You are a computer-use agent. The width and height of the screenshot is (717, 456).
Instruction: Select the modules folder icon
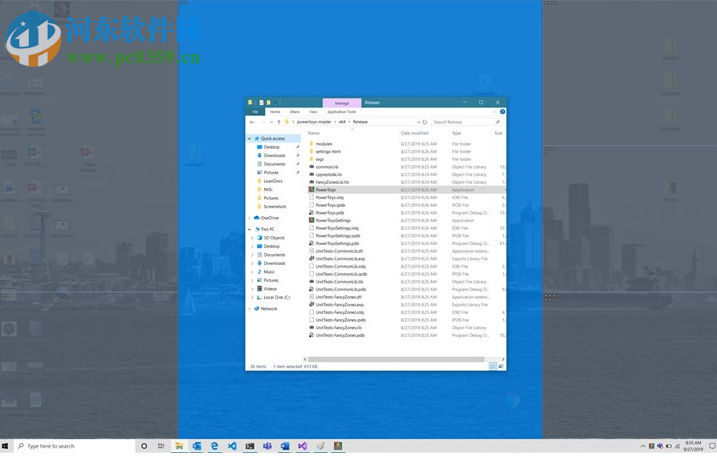pos(311,144)
